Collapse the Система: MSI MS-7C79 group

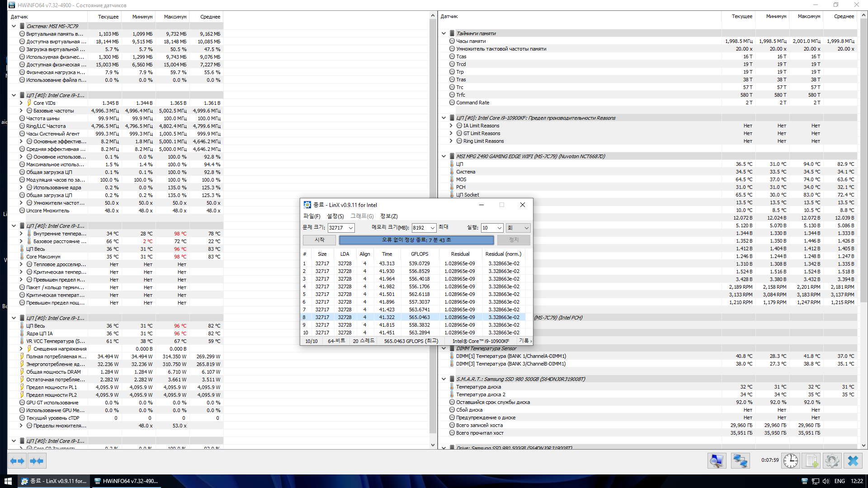[14, 26]
